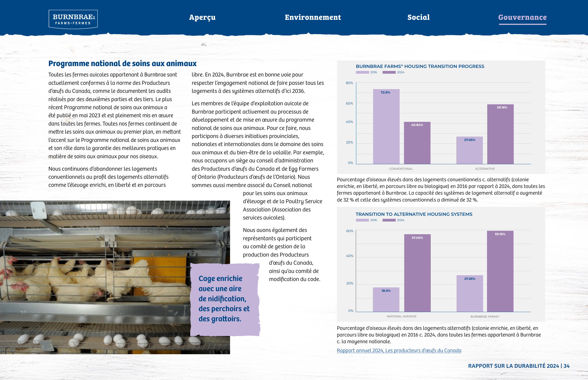Click the Burnbrae Farms logo
This screenshot has width=588, height=380.
73,19
